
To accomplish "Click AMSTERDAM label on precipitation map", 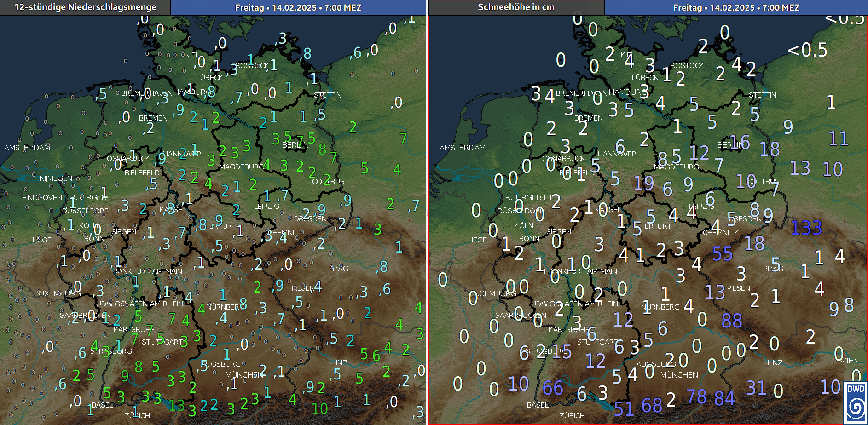I will (x=27, y=148).
